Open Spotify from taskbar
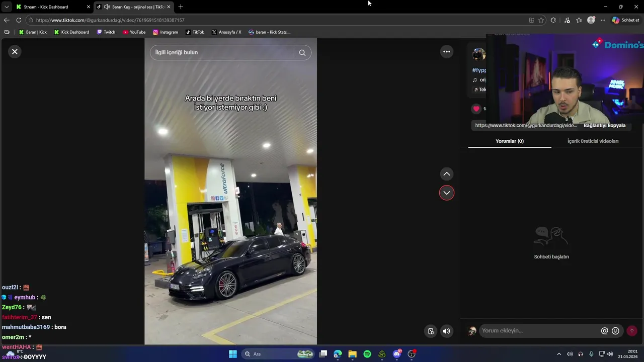644x362 pixels. coord(367,354)
